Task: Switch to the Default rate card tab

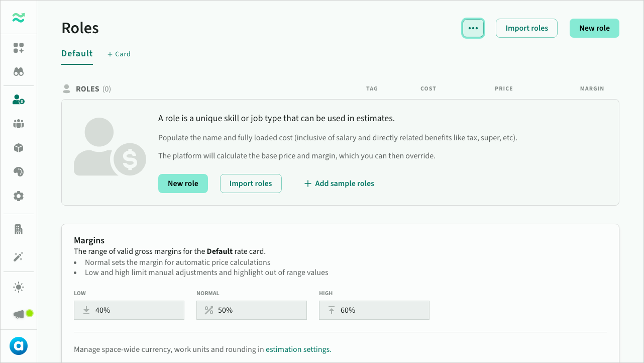Action: (77, 53)
